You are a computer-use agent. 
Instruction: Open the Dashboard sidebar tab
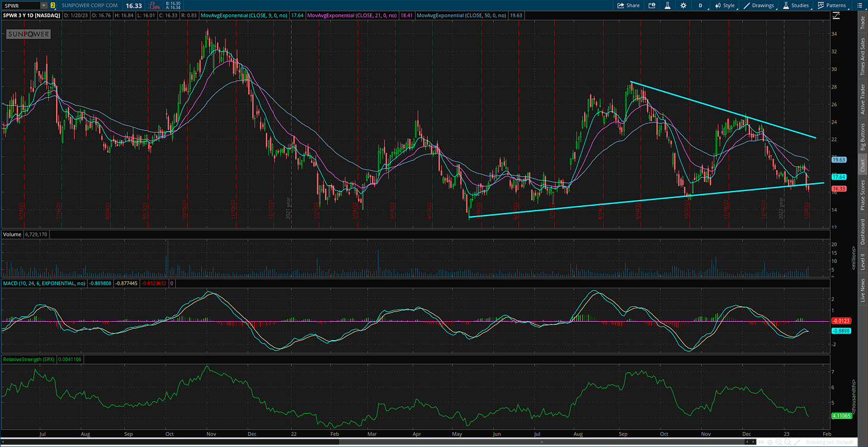click(862, 230)
